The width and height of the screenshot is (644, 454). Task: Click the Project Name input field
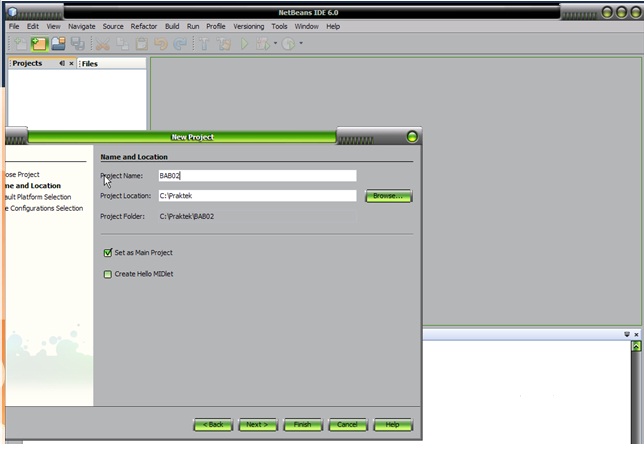258,176
